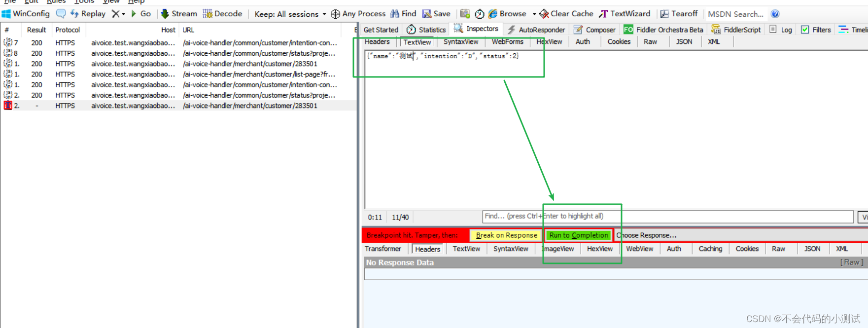Viewport: 868px width, 328px height.
Task: Click the [Raw] link in response headers
Action: click(x=852, y=262)
